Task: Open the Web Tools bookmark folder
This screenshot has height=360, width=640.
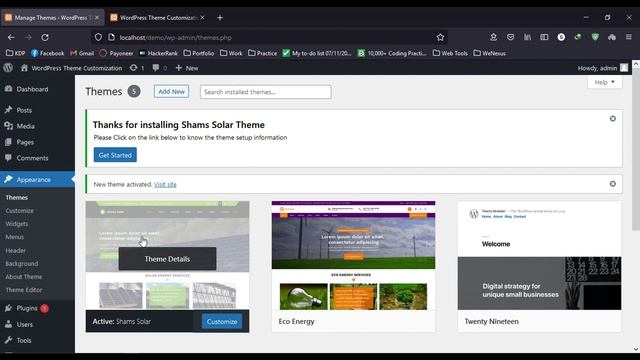Action: click(x=450, y=53)
